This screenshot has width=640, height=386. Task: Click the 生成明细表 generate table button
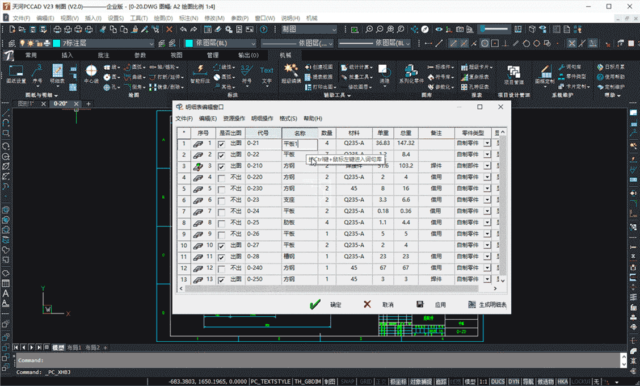[487, 304]
